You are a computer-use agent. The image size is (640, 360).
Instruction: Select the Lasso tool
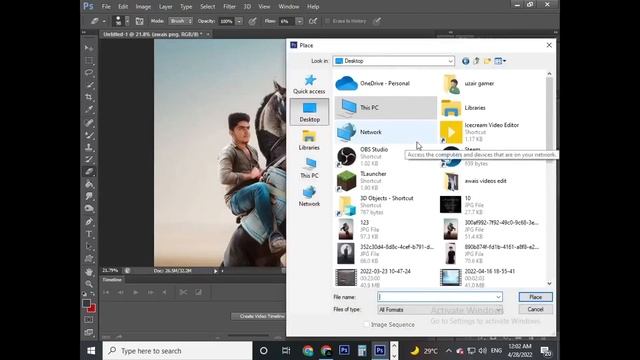(x=89, y=73)
